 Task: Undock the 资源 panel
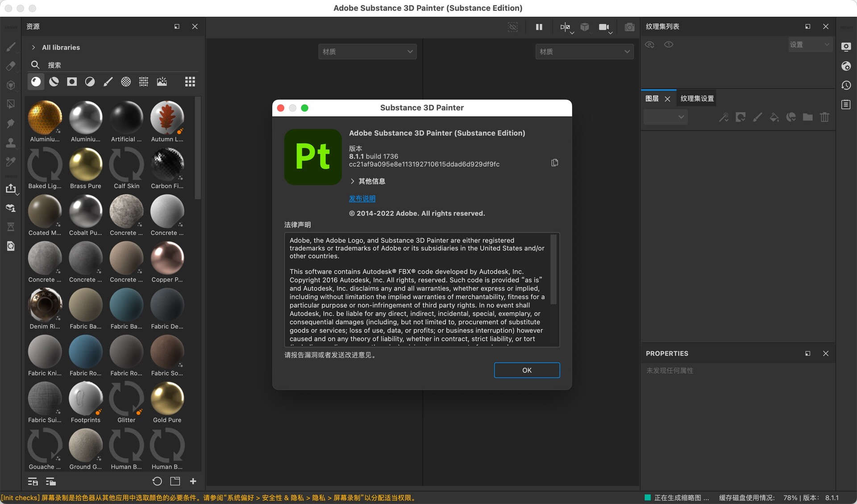click(177, 27)
